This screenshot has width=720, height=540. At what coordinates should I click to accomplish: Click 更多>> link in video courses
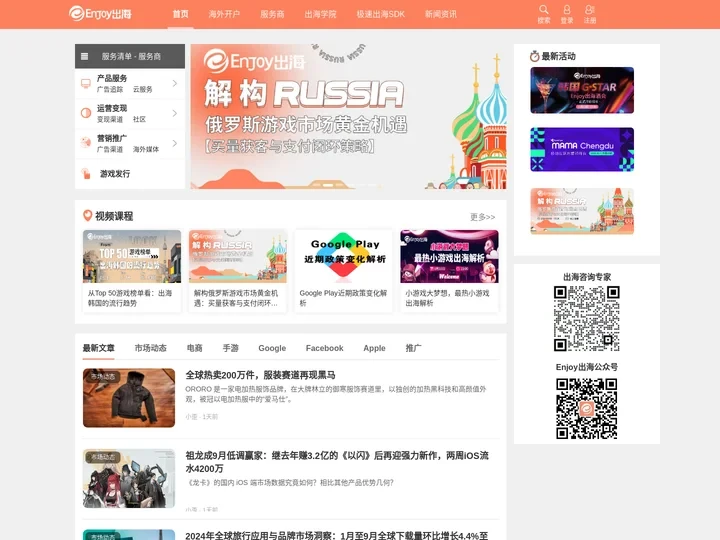483,217
